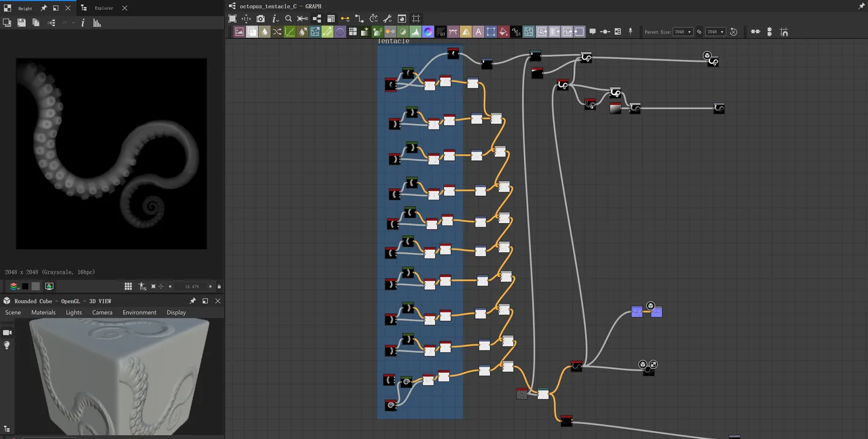This screenshot has width=868, height=439.
Task: Toggle parent size width-height link
Action: tap(699, 32)
